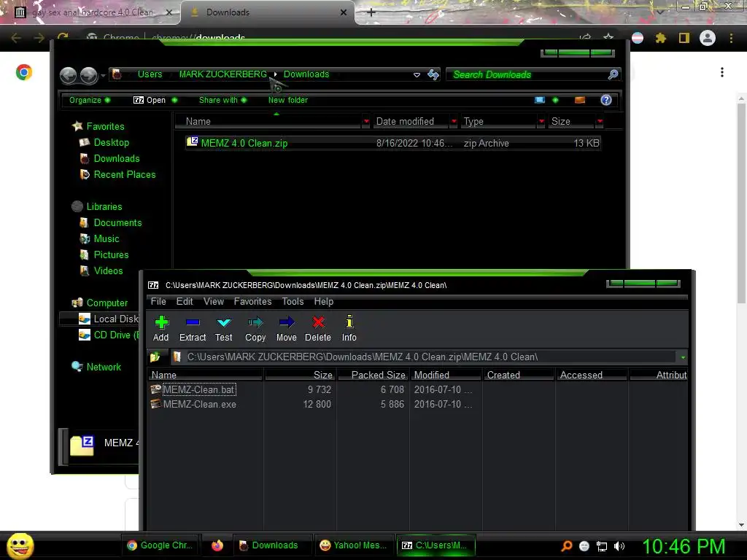Change the Explorer view mode icon
Screen dimensions: 747x560
pos(540,100)
